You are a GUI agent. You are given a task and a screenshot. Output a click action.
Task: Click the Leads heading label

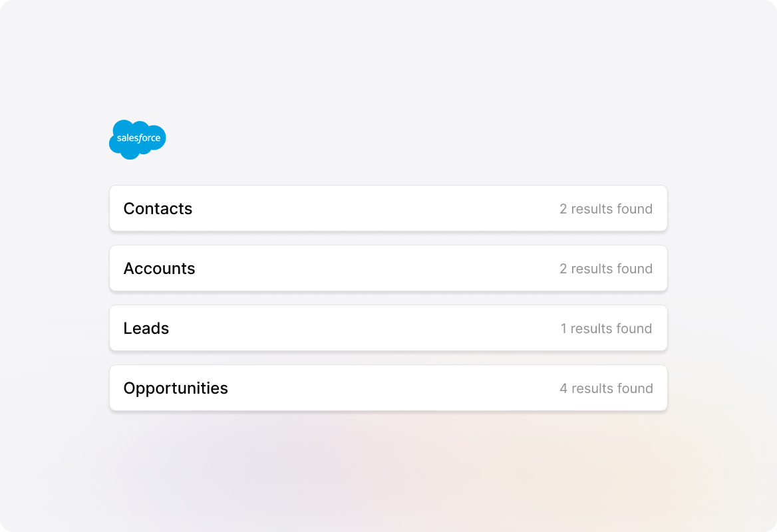146,328
